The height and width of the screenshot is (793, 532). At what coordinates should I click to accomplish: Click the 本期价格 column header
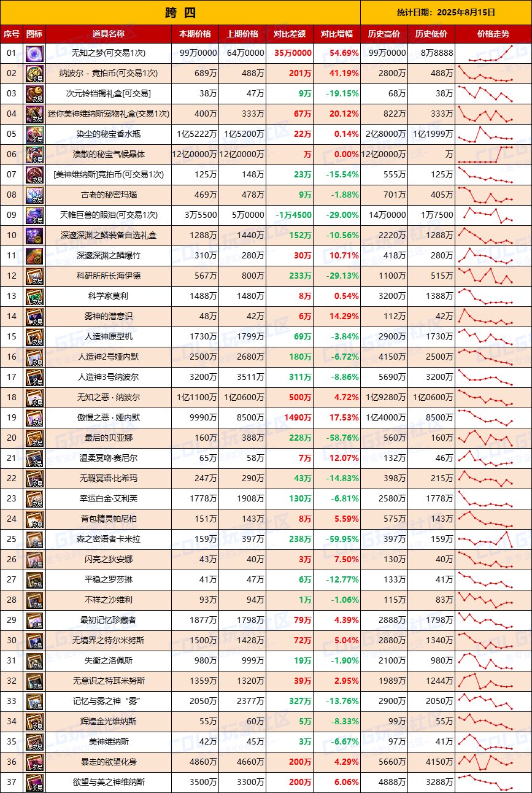point(195,34)
